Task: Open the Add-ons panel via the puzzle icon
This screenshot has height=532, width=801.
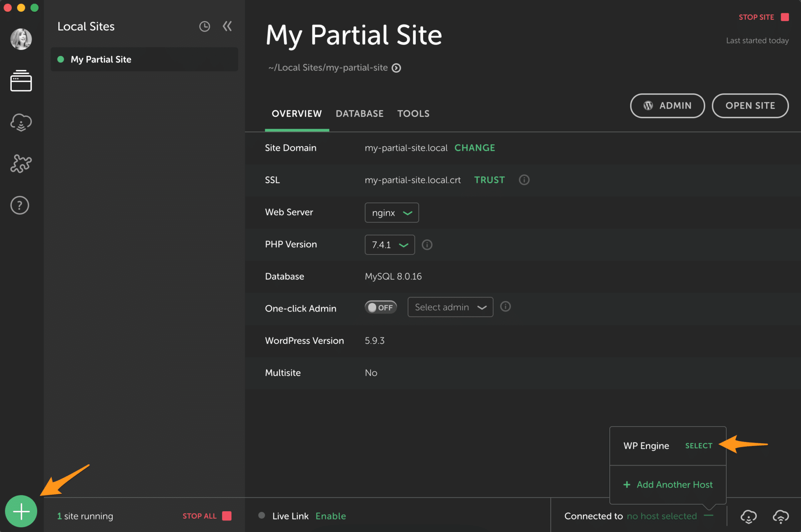Action: point(21,164)
